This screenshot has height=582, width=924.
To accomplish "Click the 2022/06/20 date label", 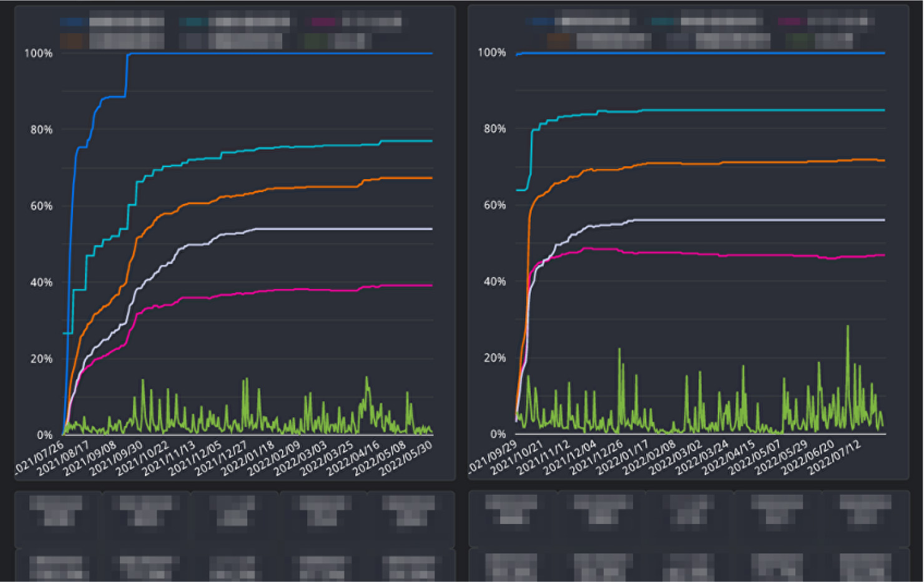I will [807, 458].
